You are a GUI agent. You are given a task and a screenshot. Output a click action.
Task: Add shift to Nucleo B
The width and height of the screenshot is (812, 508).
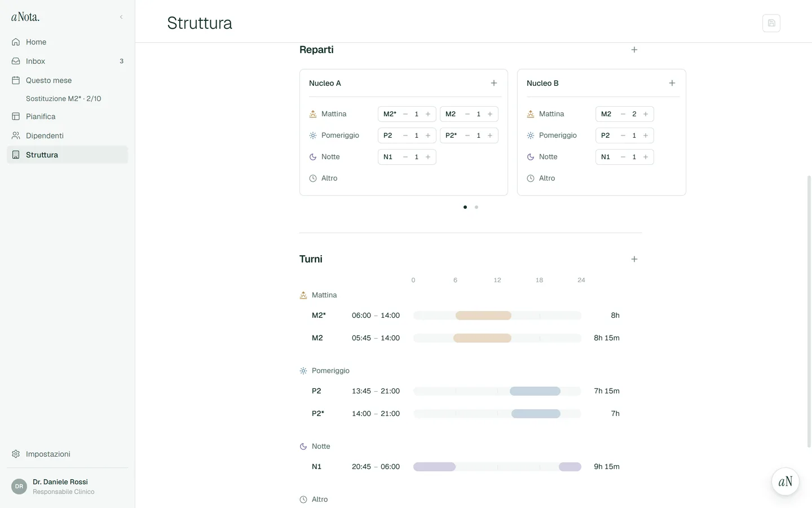point(672,83)
